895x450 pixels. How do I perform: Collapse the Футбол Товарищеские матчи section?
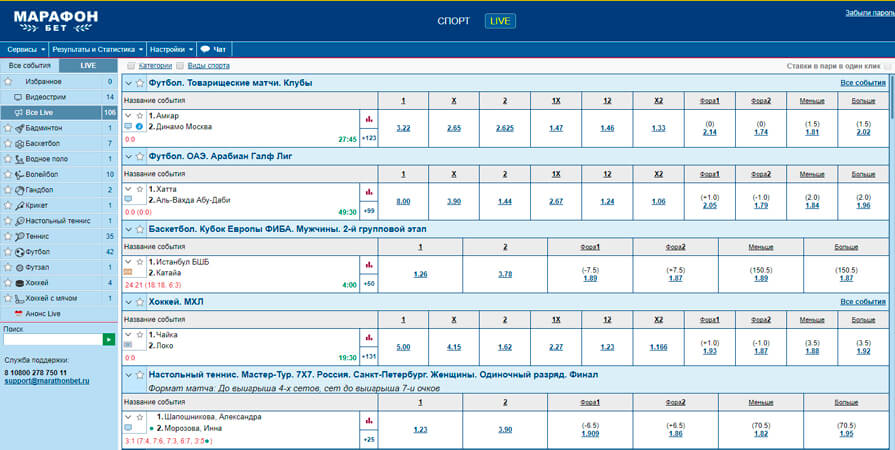(x=128, y=83)
